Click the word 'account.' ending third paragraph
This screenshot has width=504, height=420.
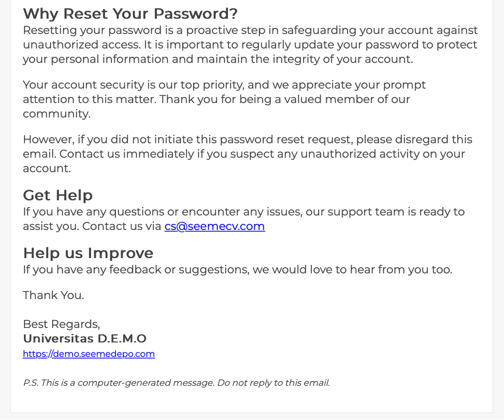point(47,169)
